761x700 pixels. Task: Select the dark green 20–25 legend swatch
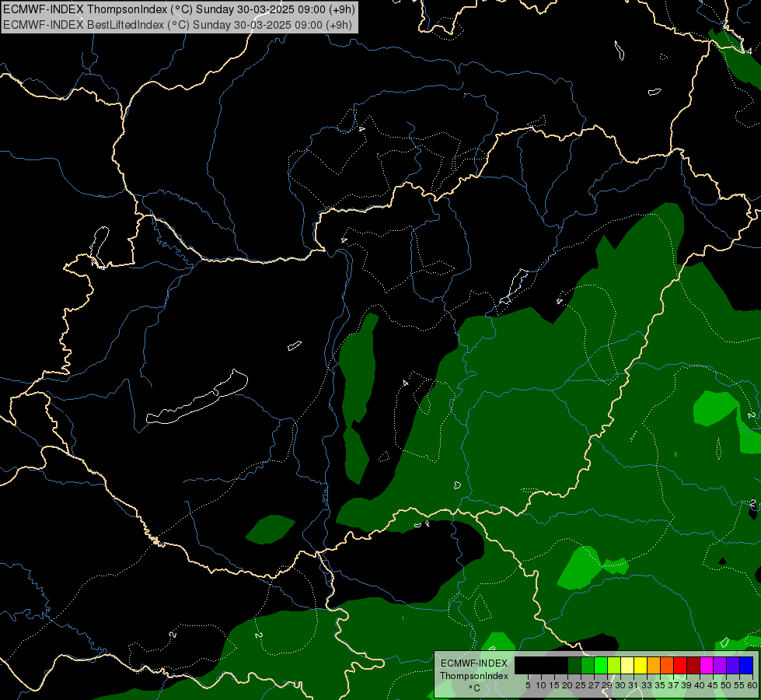point(574,665)
